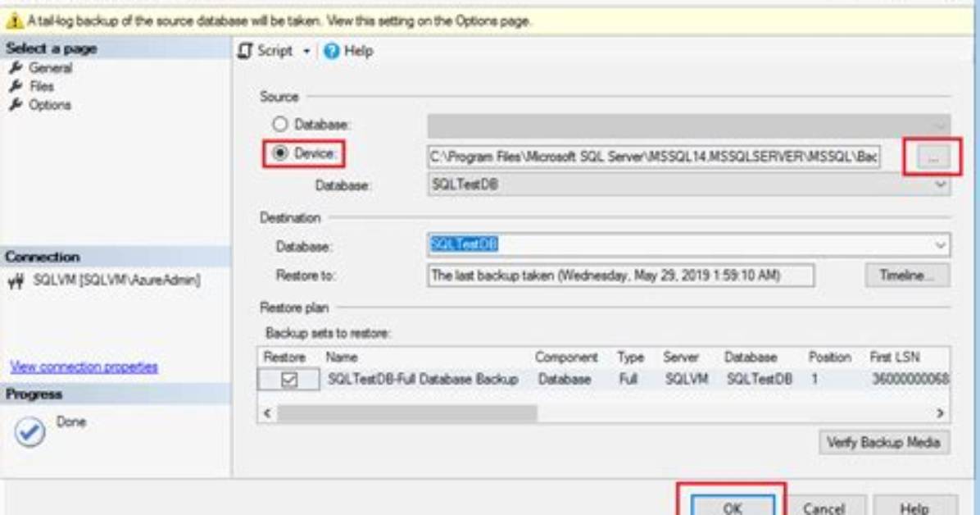Viewport: 980px width, 515px height.
Task: Click the Server column header
Action: [x=681, y=358]
